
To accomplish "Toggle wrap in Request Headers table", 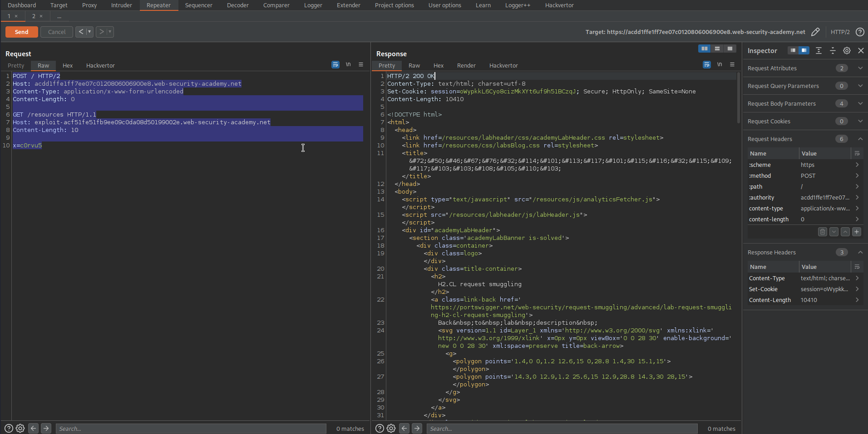I will pos(857,153).
